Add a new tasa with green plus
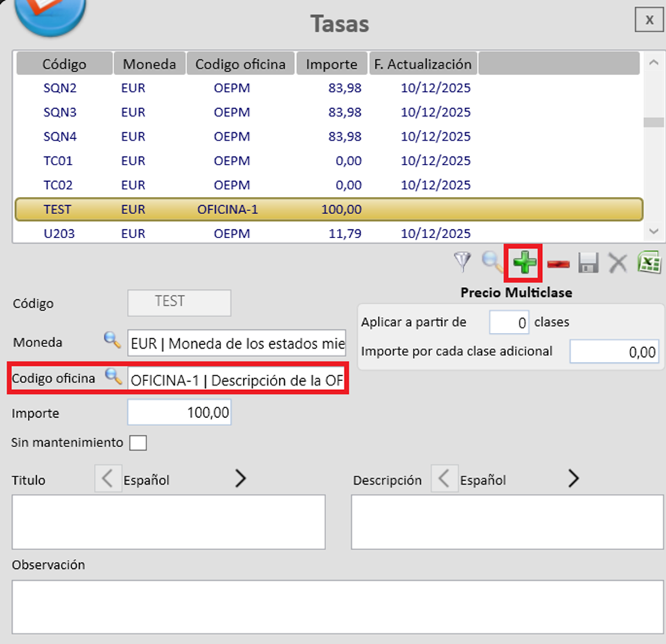The image size is (666, 644). pyautogui.click(x=524, y=262)
